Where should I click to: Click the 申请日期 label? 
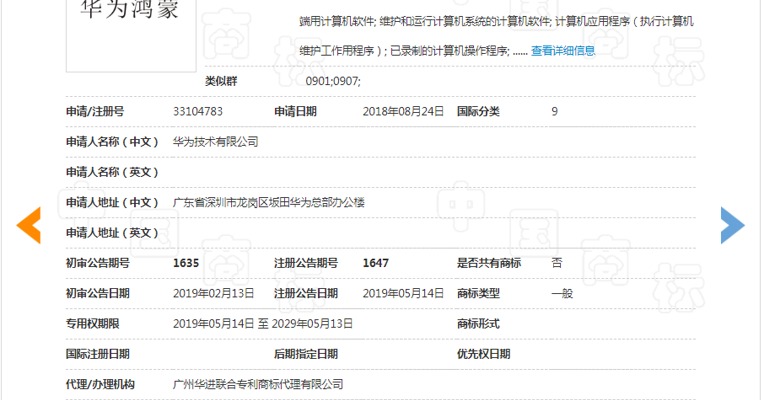[295, 112]
